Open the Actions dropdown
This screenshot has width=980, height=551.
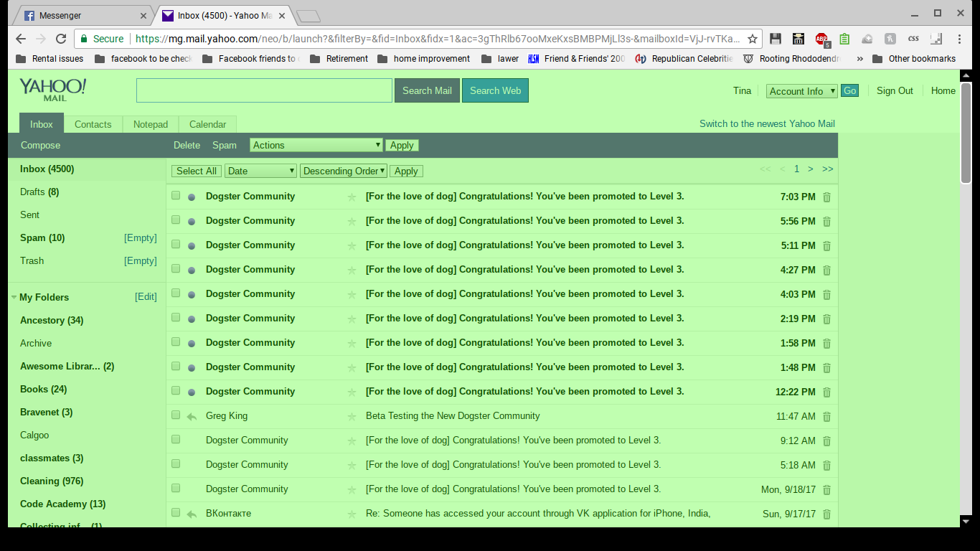coord(316,145)
